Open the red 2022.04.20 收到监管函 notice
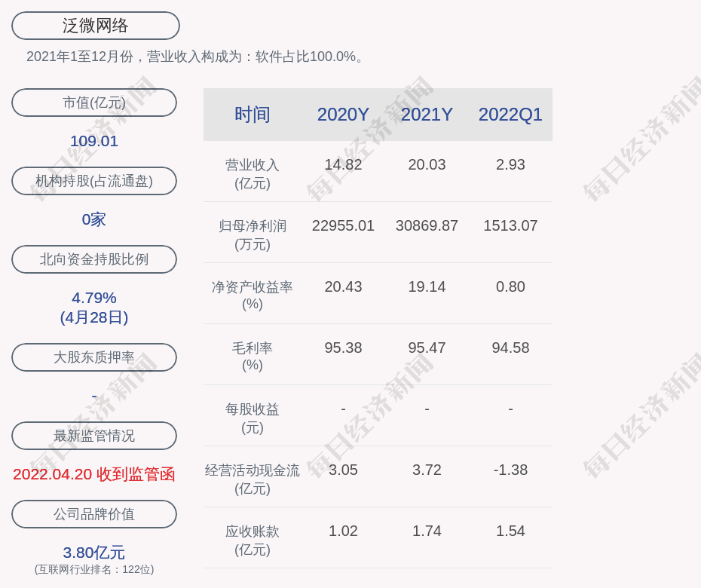 pyautogui.click(x=94, y=474)
